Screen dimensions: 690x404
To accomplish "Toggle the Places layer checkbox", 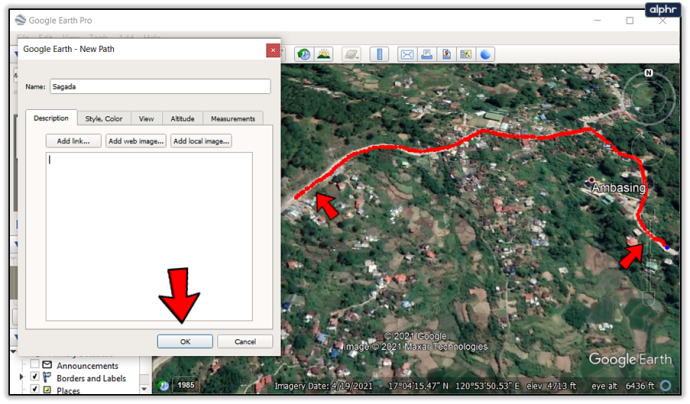I will pos(35,390).
